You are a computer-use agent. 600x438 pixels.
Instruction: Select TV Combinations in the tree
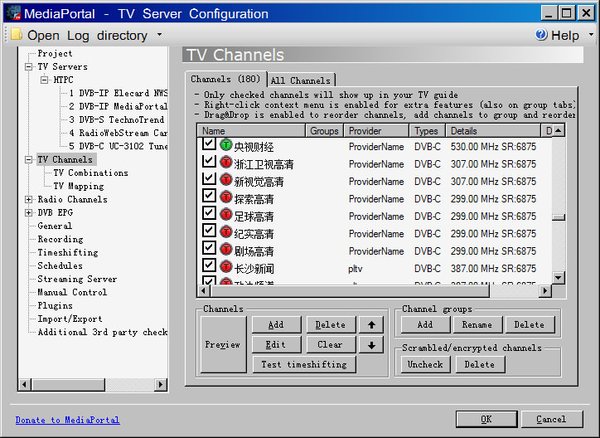(x=91, y=173)
